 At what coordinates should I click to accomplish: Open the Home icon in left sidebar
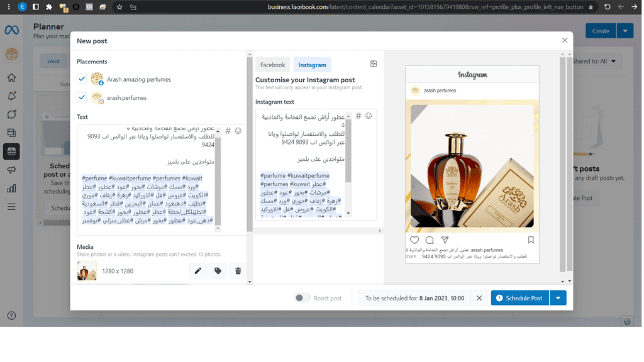(11, 77)
